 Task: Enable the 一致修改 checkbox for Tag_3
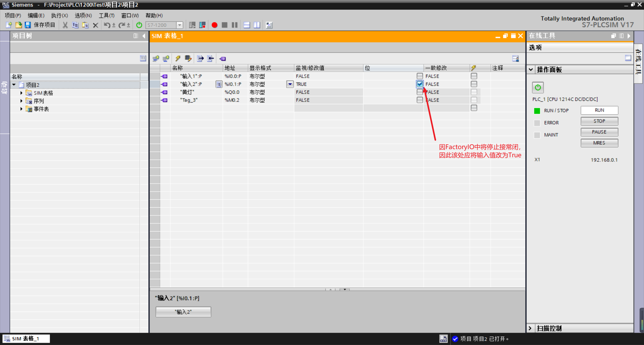point(474,100)
